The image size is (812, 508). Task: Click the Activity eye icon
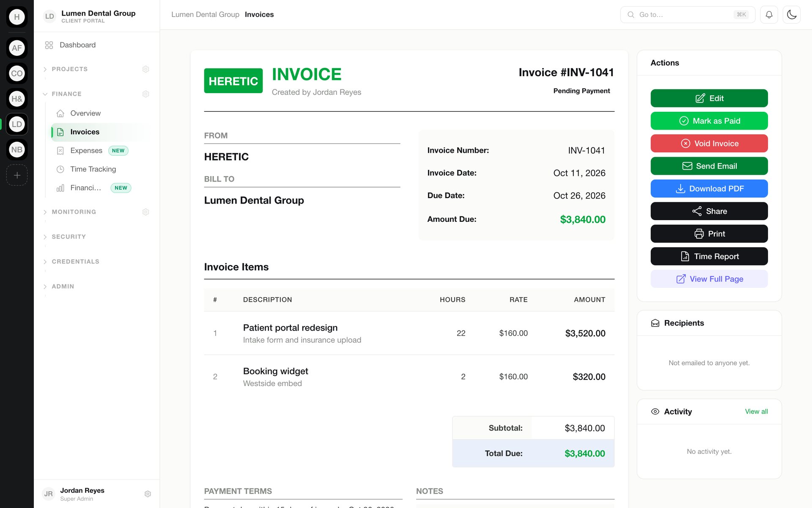[x=655, y=411]
